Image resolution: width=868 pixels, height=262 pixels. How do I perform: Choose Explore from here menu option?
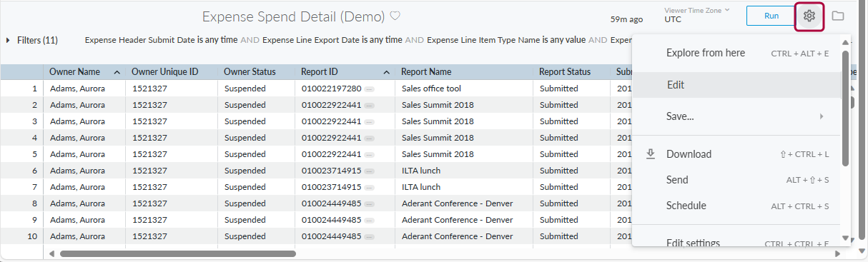coord(736,53)
